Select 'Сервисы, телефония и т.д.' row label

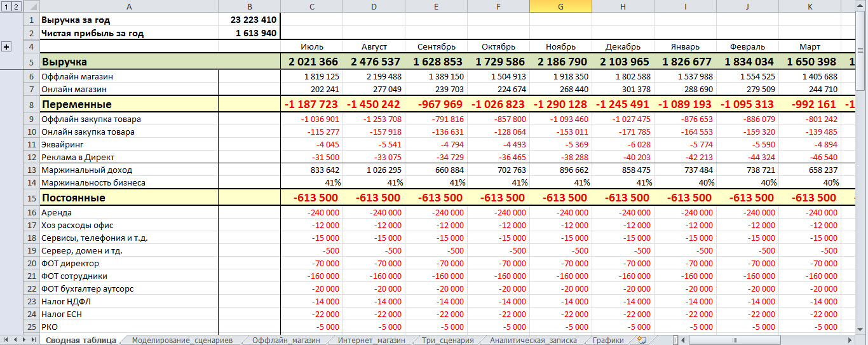(x=129, y=238)
